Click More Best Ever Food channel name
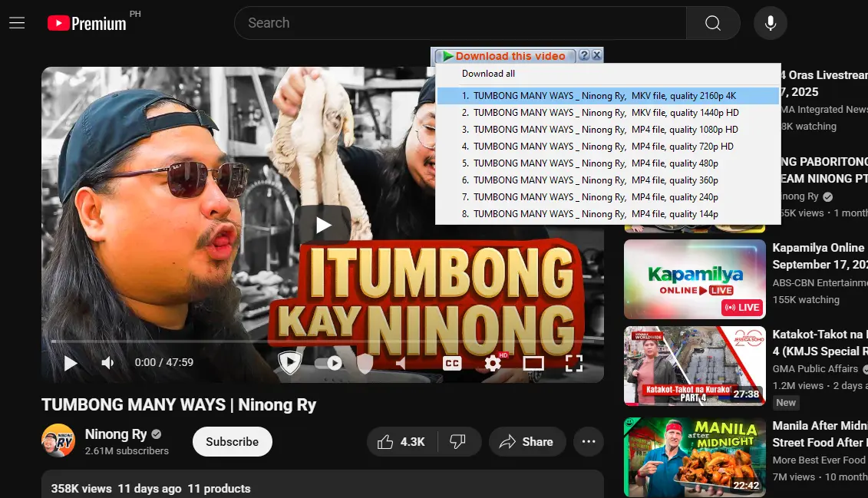Image resolution: width=868 pixels, height=498 pixels. 819,460
